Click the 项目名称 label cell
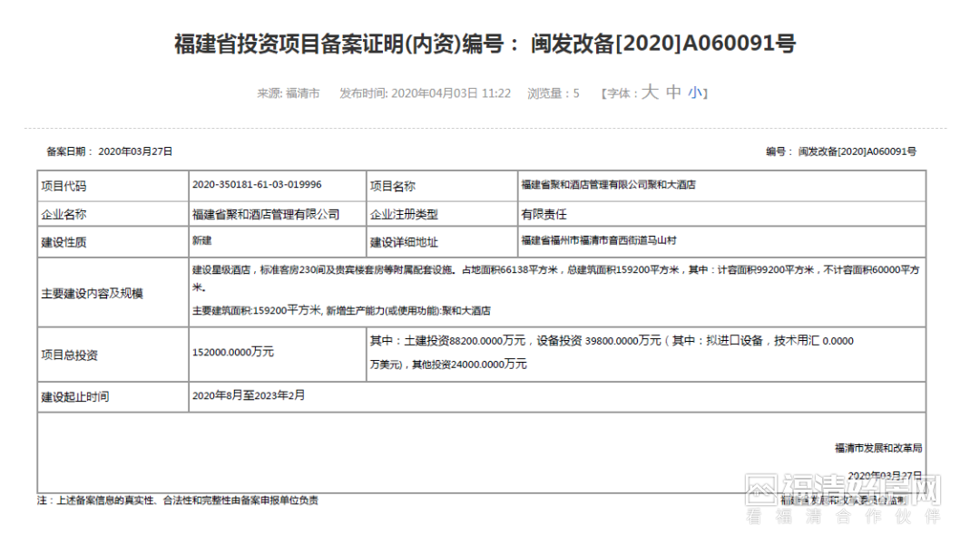980x554 pixels. 442,186
